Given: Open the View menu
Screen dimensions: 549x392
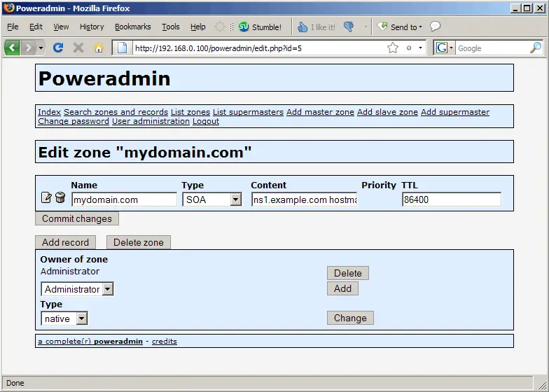Looking at the screenshot, I should tap(61, 27).
